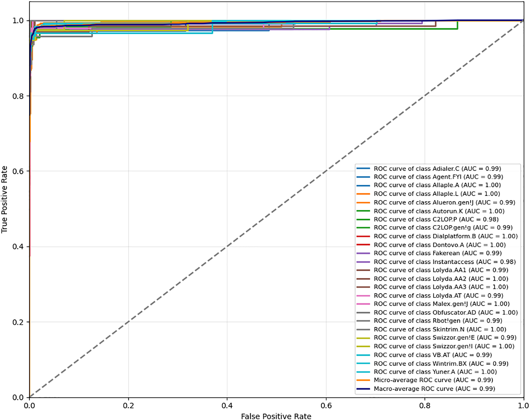Select the Macro-average ROC curve legend text

click(x=434, y=389)
